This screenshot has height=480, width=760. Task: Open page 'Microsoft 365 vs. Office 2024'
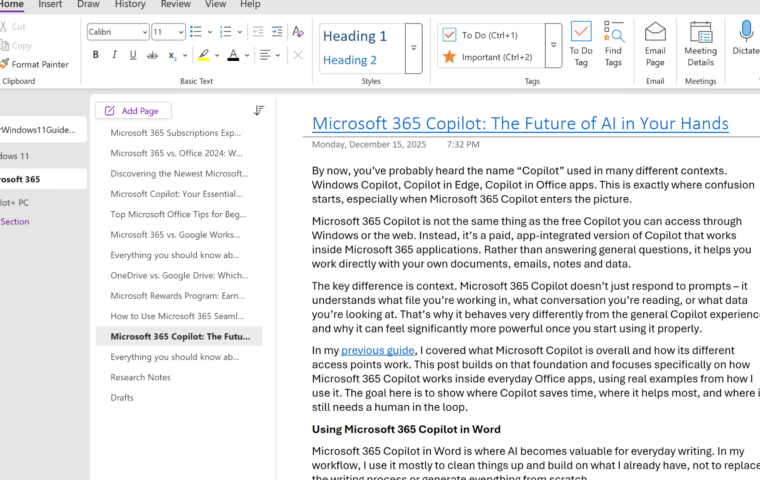pos(176,153)
